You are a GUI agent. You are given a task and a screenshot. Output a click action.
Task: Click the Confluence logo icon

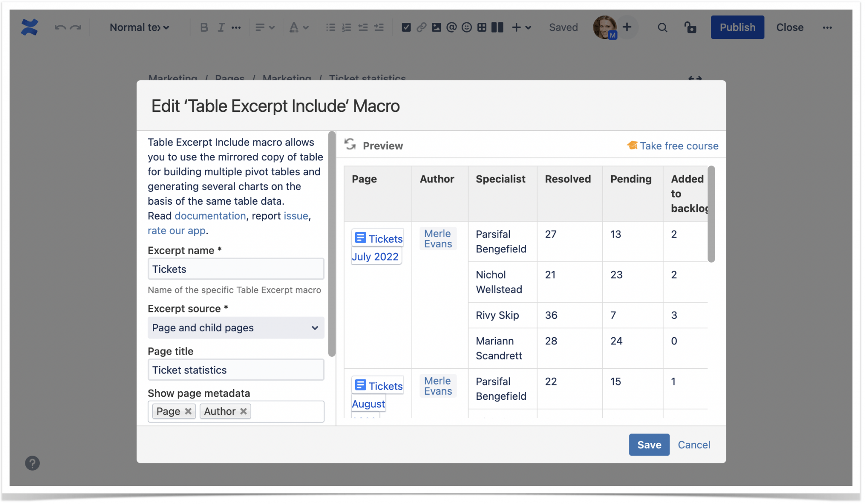(x=30, y=27)
